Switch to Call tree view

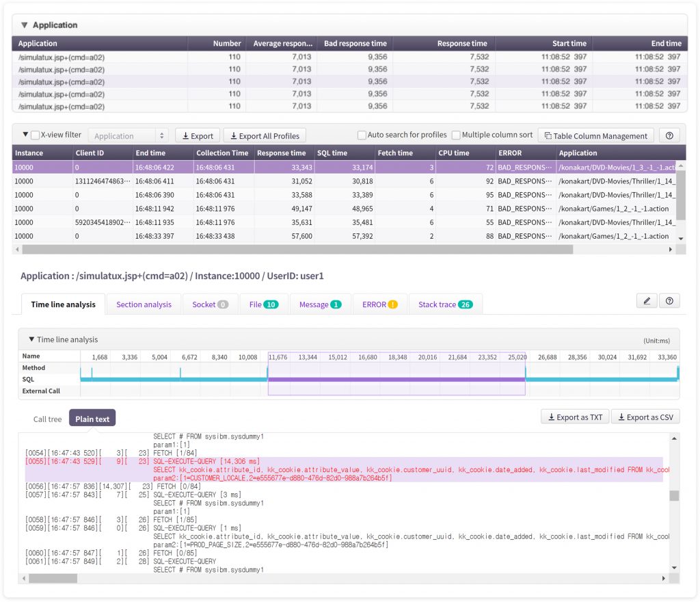(x=47, y=419)
